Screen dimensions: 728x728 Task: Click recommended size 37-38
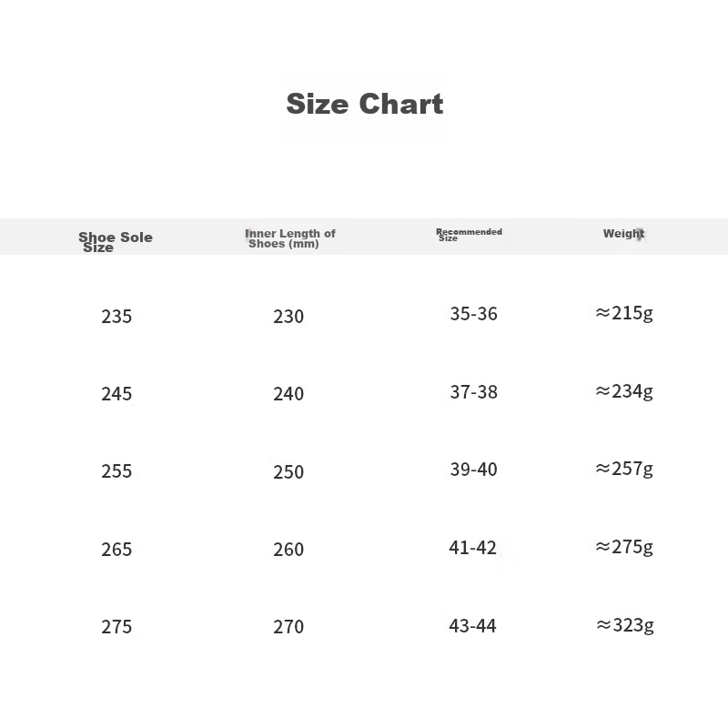click(473, 392)
